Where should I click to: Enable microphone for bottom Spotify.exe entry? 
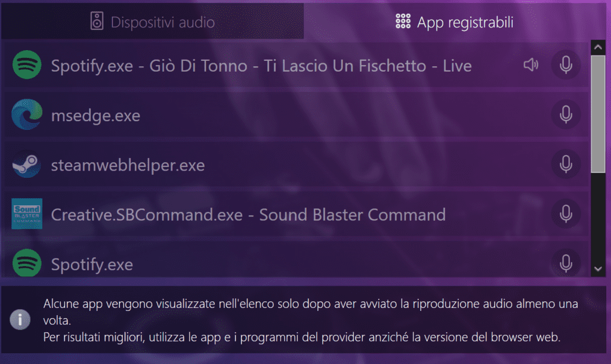pyautogui.click(x=566, y=263)
